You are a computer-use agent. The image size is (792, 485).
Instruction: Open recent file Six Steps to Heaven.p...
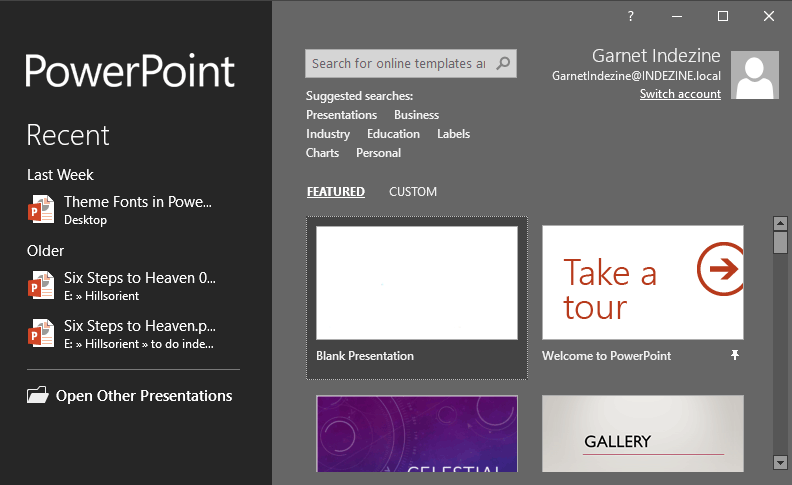pos(122,333)
